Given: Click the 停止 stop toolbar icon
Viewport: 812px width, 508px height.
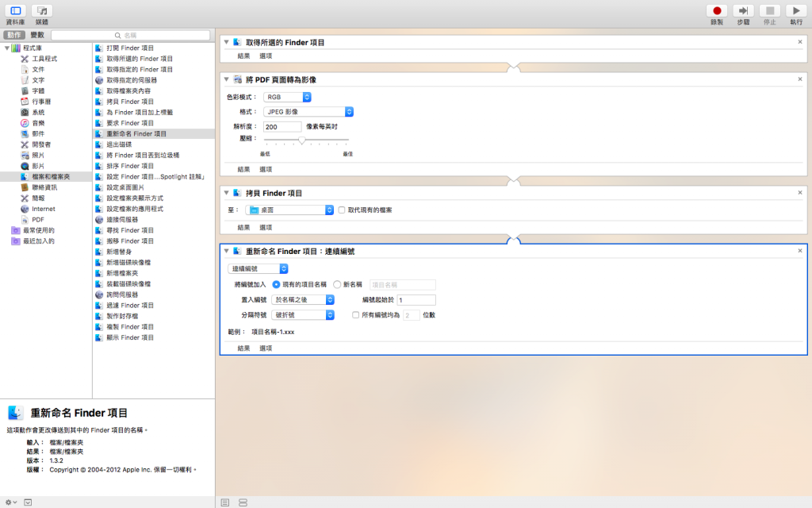Looking at the screenshot, I should 769,11.
